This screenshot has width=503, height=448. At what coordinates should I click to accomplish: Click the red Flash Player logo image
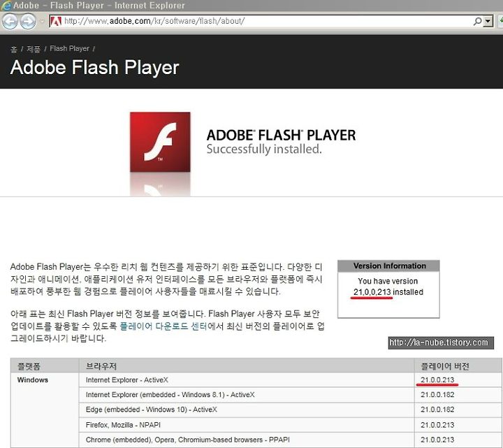click(x=160, y=142)
